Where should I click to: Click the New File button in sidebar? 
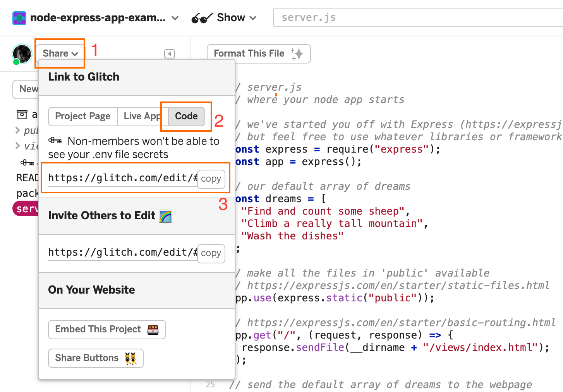pyautogui.click(x=26, y=89)
